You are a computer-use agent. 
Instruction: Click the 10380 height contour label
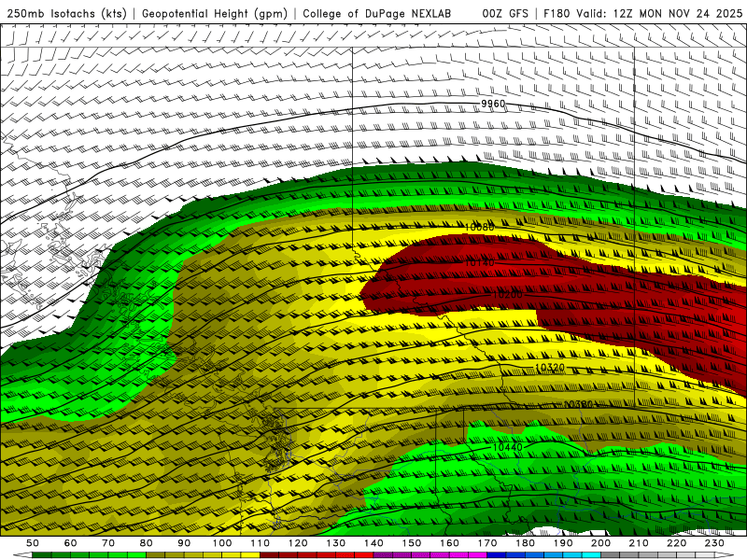point(578,404)
